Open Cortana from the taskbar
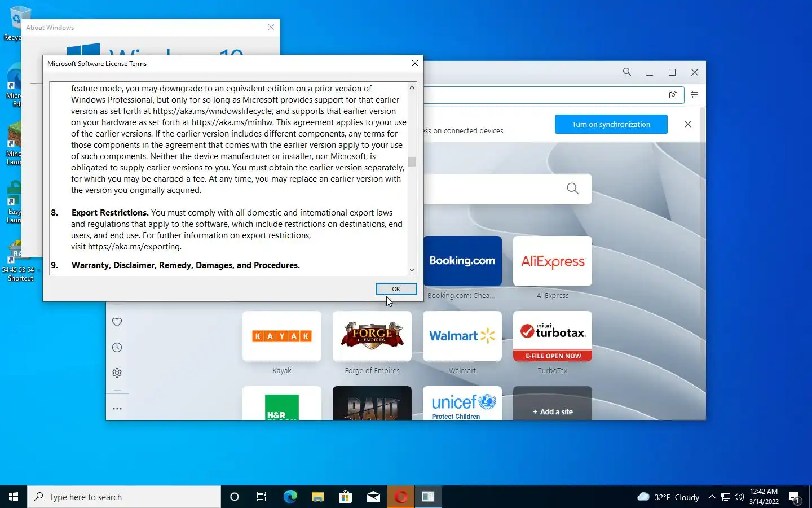Viewport: 812px width, 508px height. [x=235, y=497]
